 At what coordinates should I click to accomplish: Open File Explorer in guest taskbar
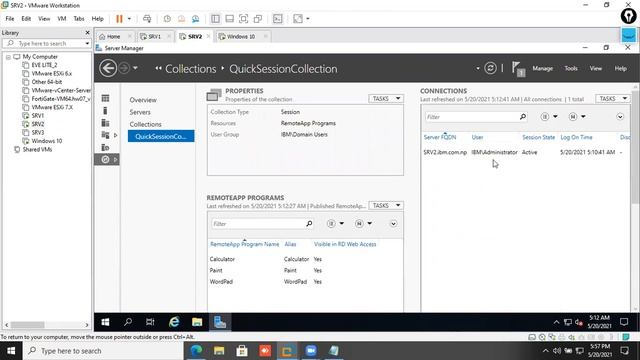coord(197,322)
